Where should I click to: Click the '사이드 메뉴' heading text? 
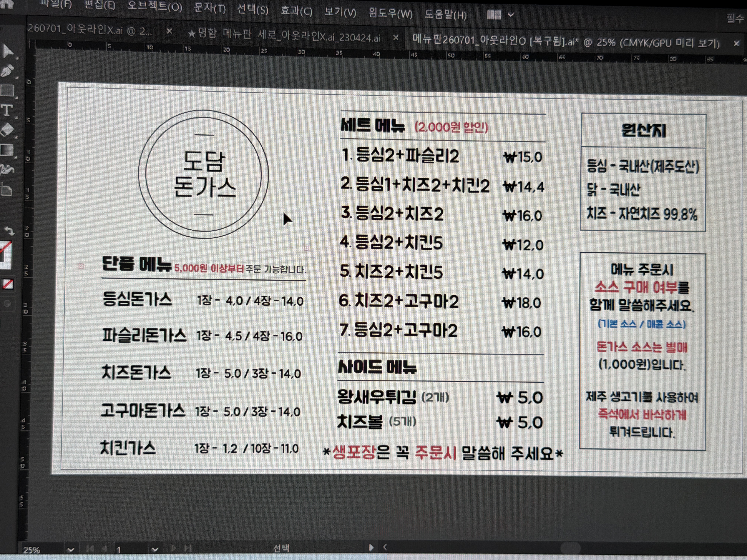[378, 367]
